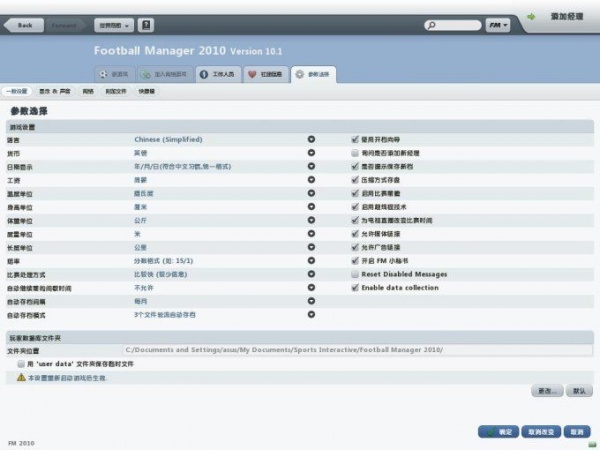Switch to the 快捷键 sub-tab

pyautogui.click(x=147, y=91)
